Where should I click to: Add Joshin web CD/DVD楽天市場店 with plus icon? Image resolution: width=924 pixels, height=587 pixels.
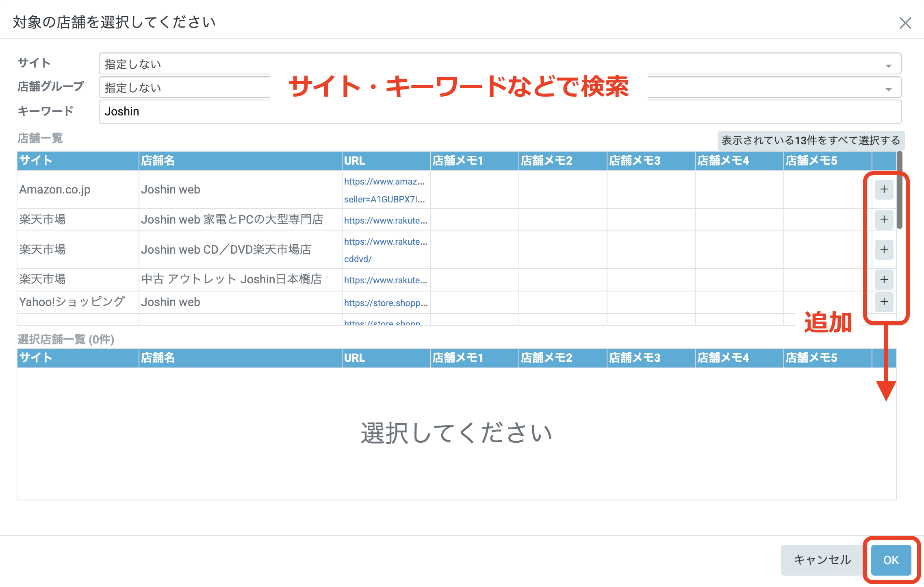pyautogui.click(x=884, y=249)
